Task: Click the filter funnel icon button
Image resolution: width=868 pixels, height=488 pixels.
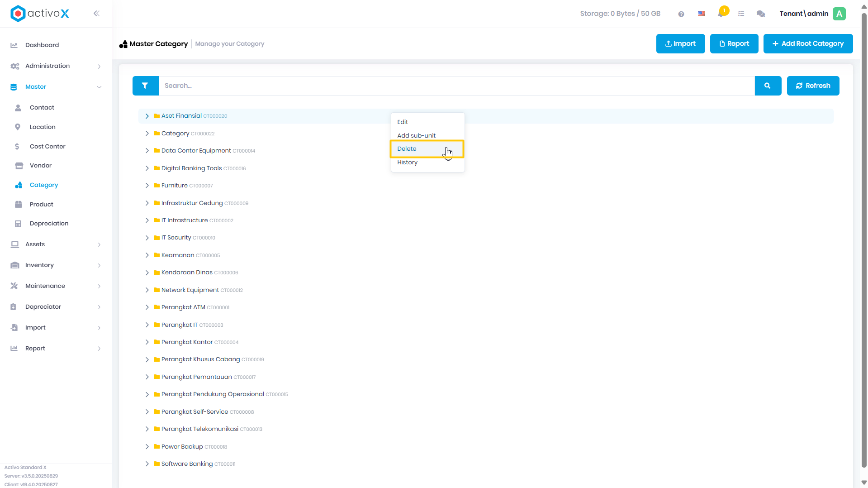Action: 145,86
